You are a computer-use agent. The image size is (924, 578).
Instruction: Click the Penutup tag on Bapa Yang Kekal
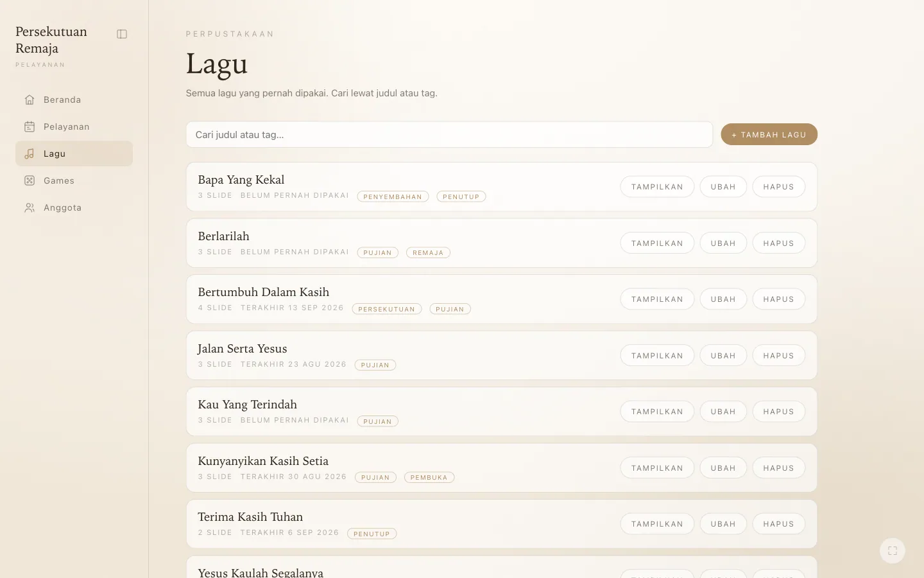461,197
